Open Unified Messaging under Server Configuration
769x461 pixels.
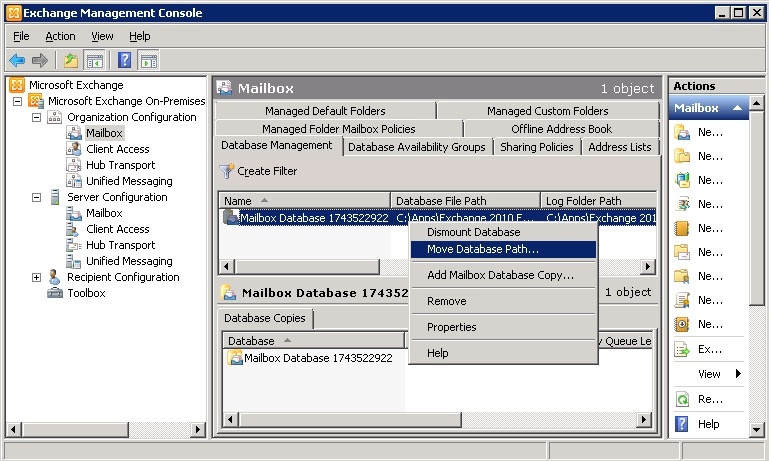(x=129, y=261)
